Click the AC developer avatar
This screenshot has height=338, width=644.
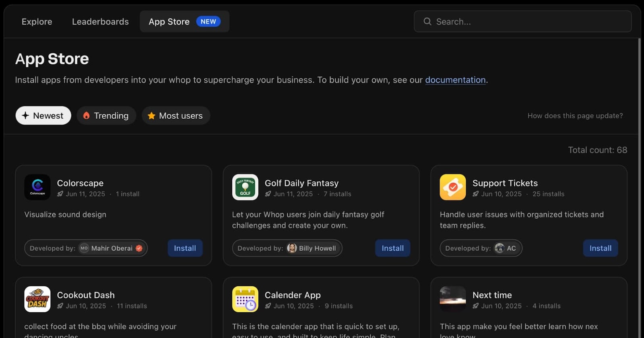[x=500, y=248]
